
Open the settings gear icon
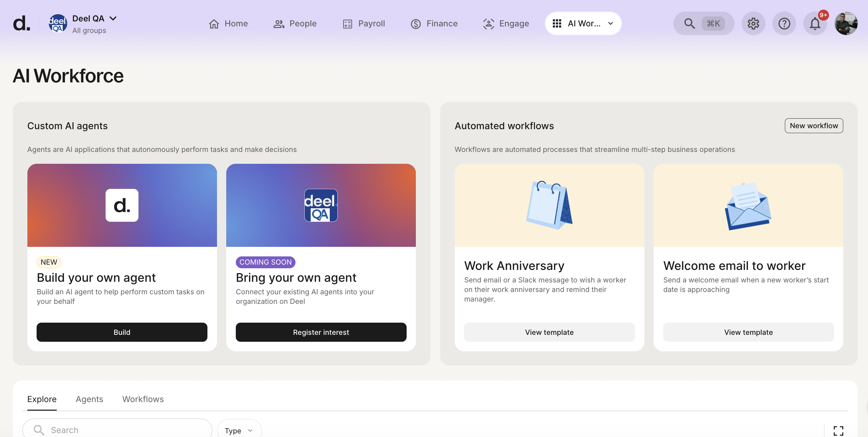(754, 23)
